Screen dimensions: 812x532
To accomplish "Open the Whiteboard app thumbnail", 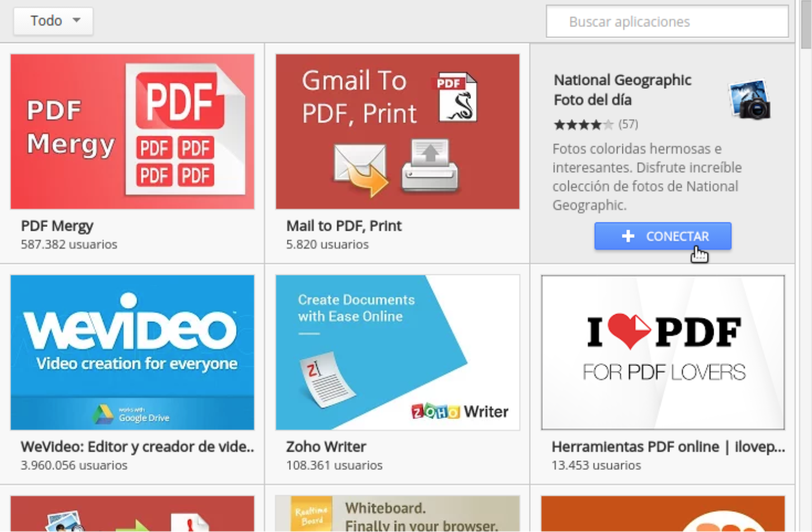I will click(398, 514).
